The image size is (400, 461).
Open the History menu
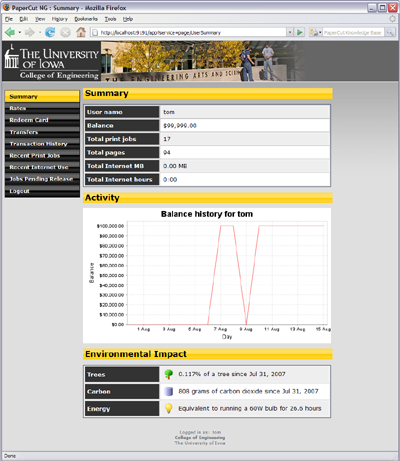tap(60, 19)
